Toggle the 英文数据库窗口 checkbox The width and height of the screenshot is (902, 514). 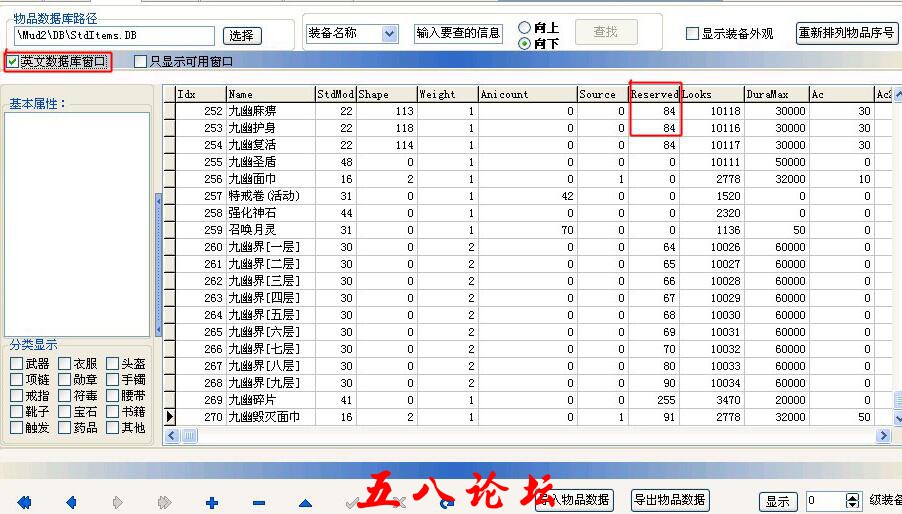tap(12, 62)
